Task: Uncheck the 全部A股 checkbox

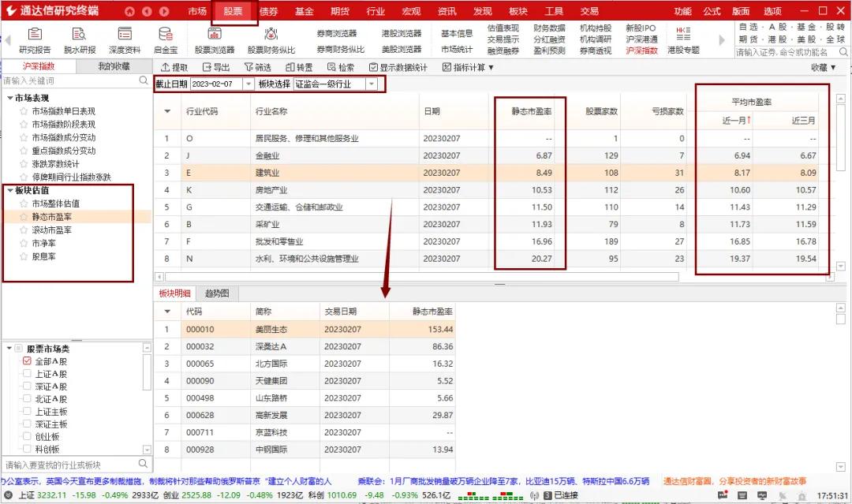Action: point(27,360)
